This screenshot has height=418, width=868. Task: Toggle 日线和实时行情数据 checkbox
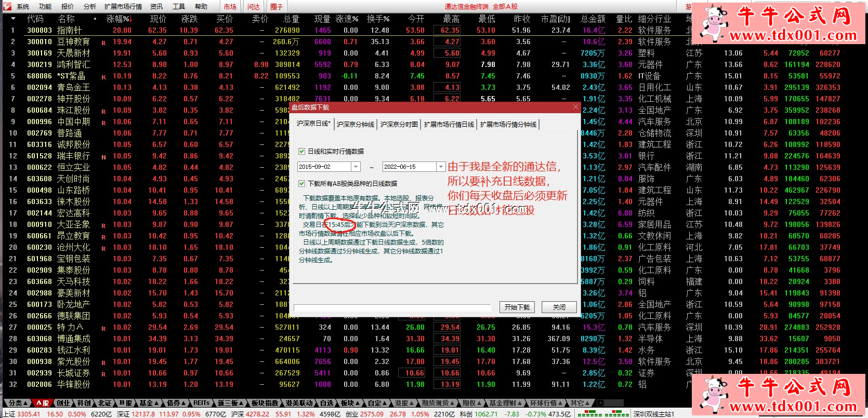click(x=301, y=151)
